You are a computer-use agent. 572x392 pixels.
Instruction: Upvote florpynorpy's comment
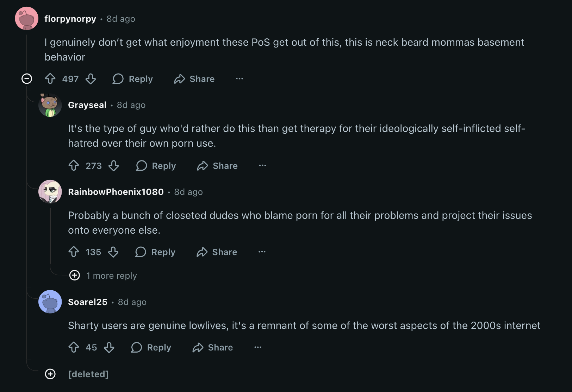coord(50,78)
